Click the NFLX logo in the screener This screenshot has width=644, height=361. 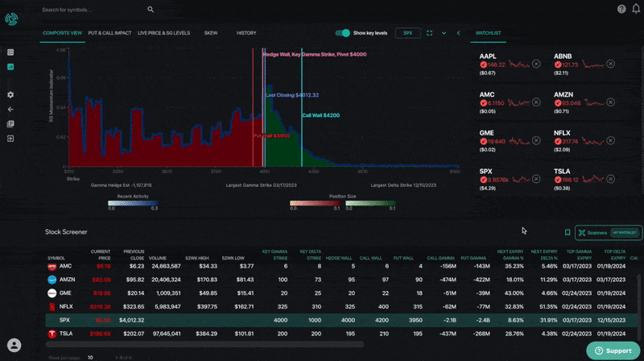tap(52, 307)
